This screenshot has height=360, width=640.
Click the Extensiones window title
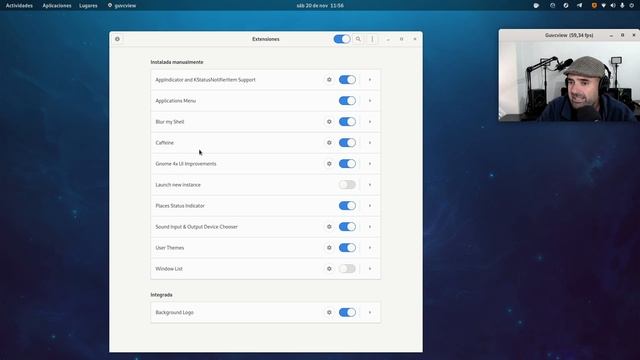[x=266, y=39]
